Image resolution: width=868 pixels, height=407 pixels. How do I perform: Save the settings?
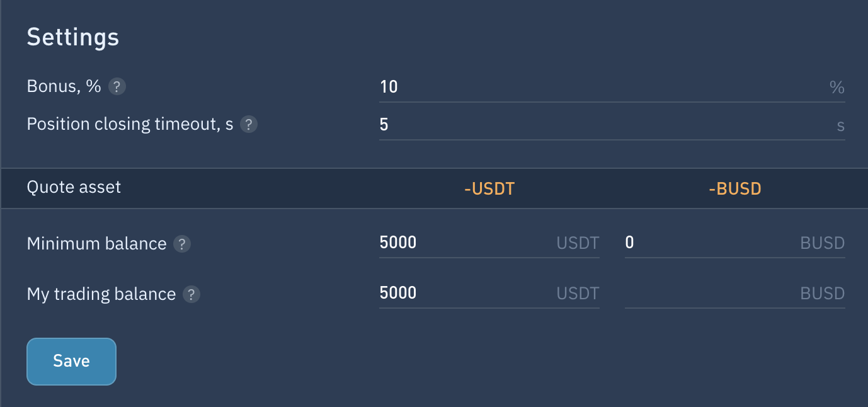coord(71,361)
